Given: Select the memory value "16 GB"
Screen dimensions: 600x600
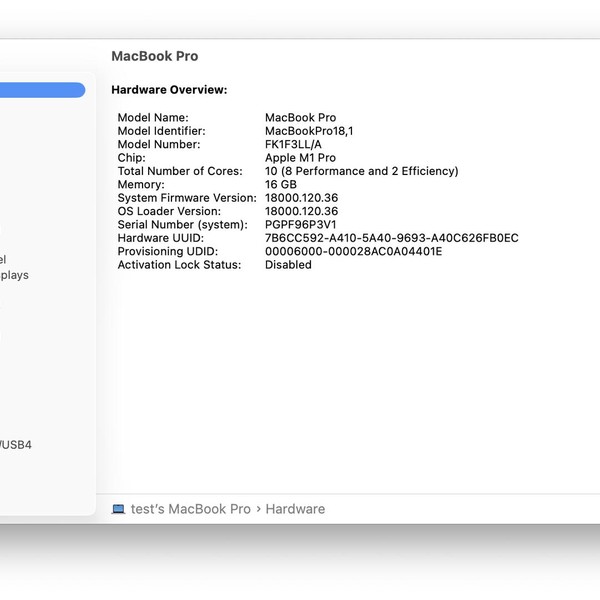Looking at the screenshot, I should [x=280, y=184].
